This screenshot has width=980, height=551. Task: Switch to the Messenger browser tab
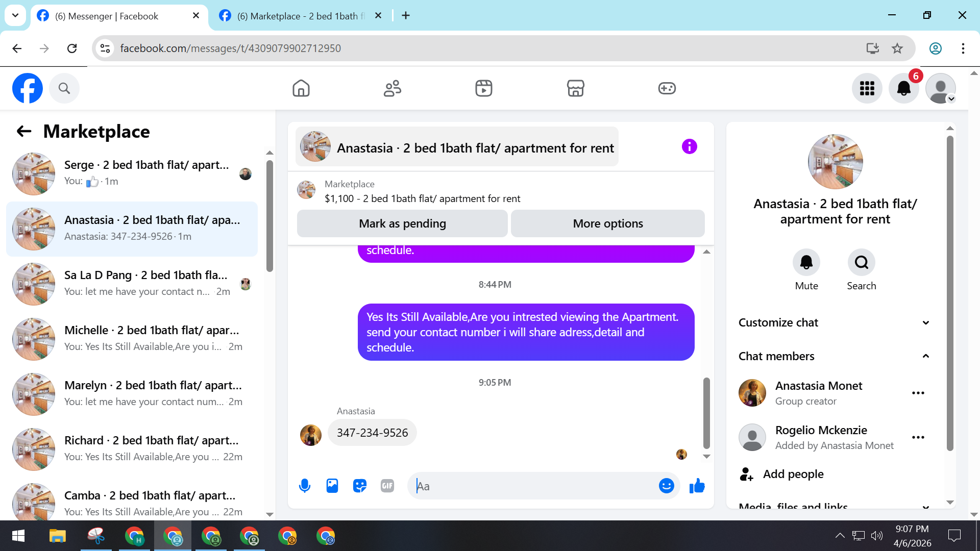point(119,16)
